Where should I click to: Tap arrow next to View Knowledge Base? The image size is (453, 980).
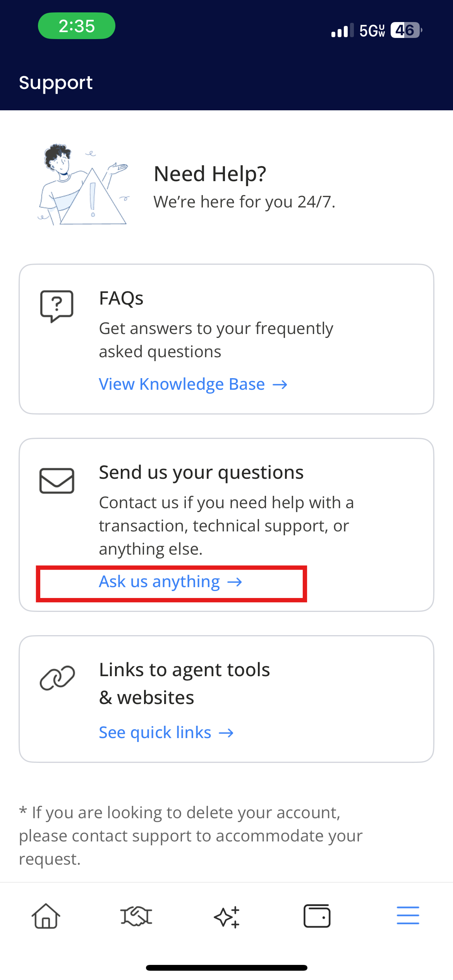tap(280, 385)
